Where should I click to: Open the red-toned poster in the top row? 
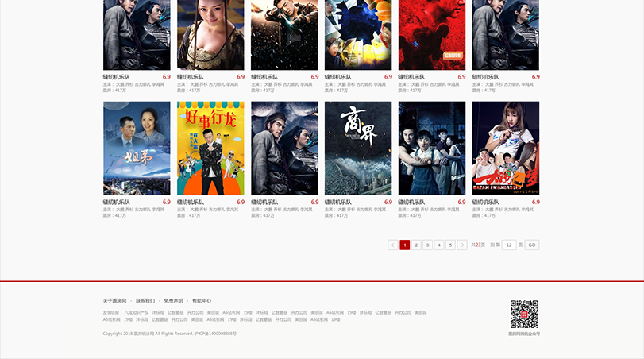point(432,35)
